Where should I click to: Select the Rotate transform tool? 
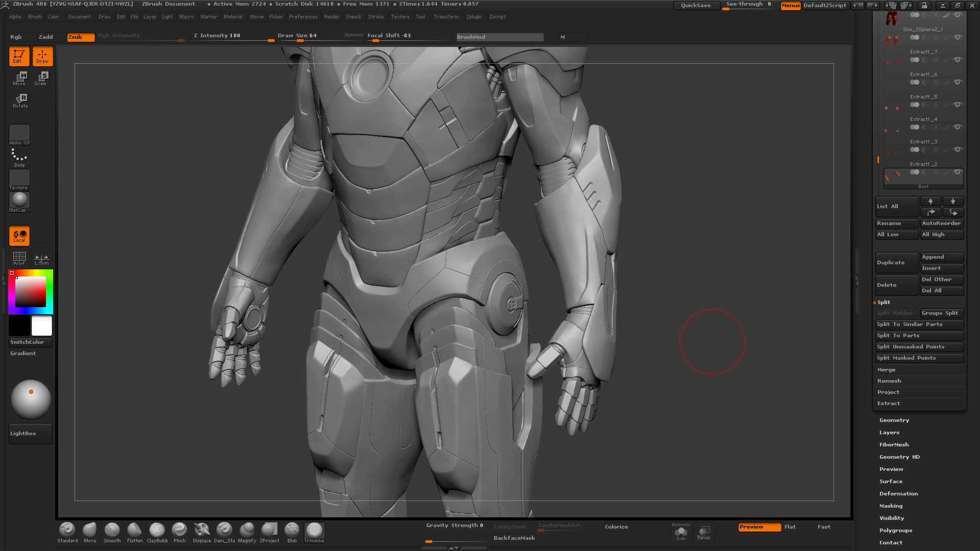(x=20, y=101)
